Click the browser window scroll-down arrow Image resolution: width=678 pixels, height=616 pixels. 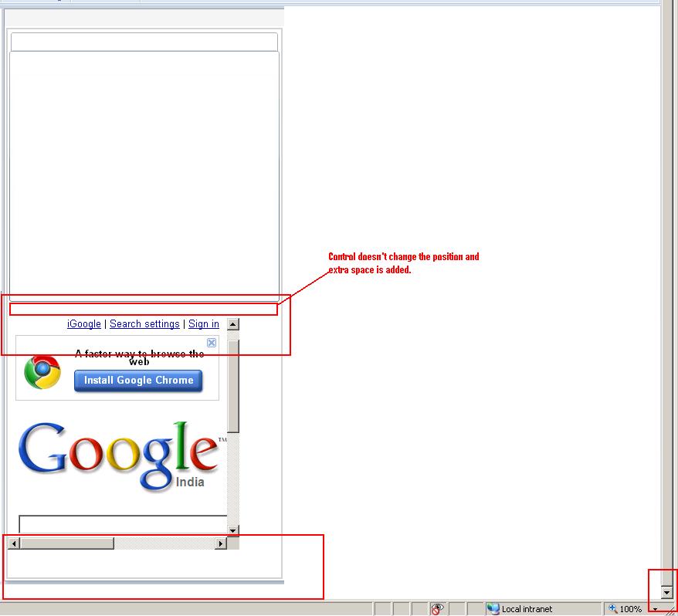pos(666,592)
